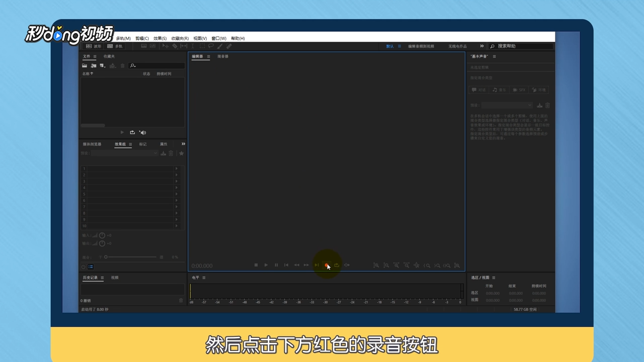The width and height of the screenshot is (644, 362).
Task: Move playhead to next marker
Action: 316,265
